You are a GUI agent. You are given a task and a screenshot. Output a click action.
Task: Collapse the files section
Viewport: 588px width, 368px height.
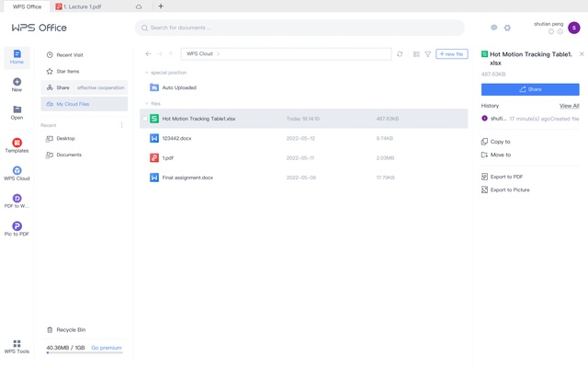(147, 103)
